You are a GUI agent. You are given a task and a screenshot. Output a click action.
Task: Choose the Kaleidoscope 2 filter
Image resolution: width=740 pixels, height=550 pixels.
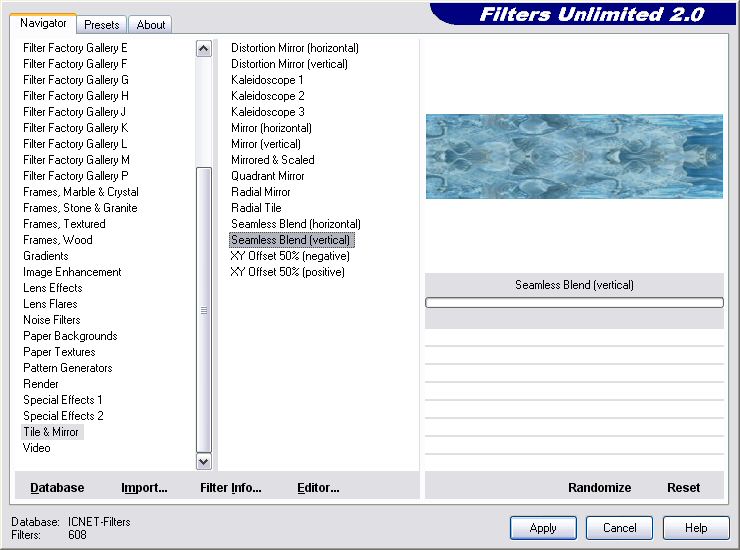point(268,96)
